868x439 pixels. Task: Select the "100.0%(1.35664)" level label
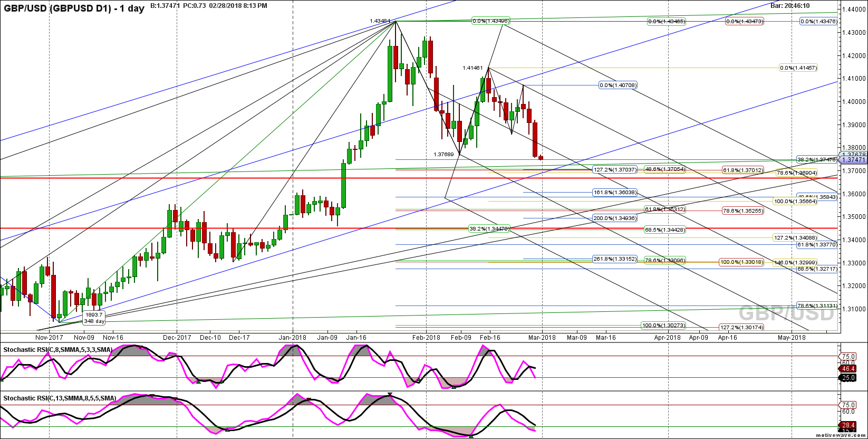796,201
